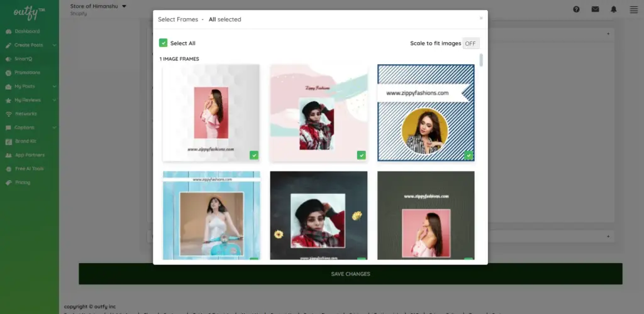Toggle Scale to fit images switch
The image size is (644, 314).
[x=470, y=43]
